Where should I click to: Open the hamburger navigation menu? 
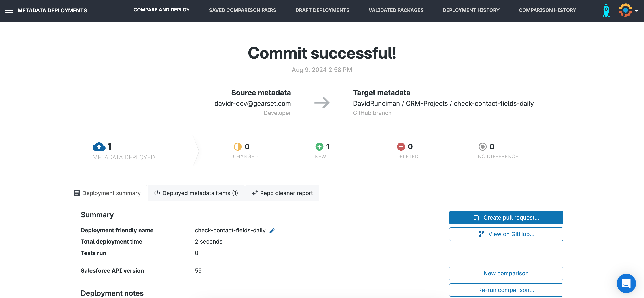point(9,10)
